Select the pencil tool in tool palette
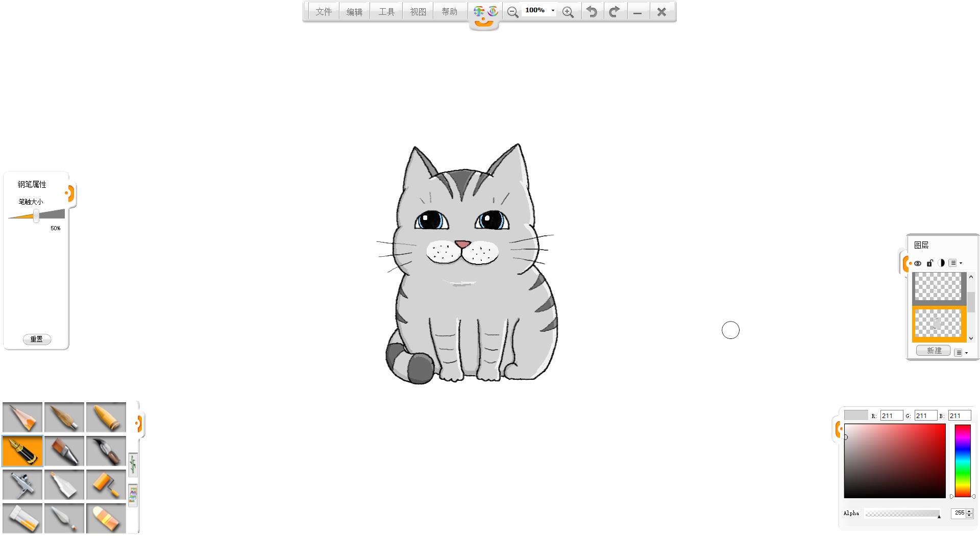Viewport: 980px width, 536px height. click(x=22, y=418)
